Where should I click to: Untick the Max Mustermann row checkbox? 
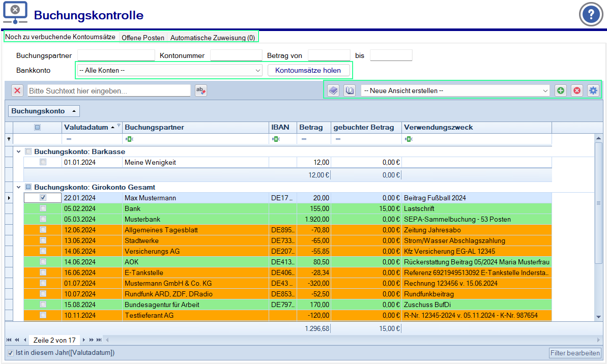pos(43,198)
